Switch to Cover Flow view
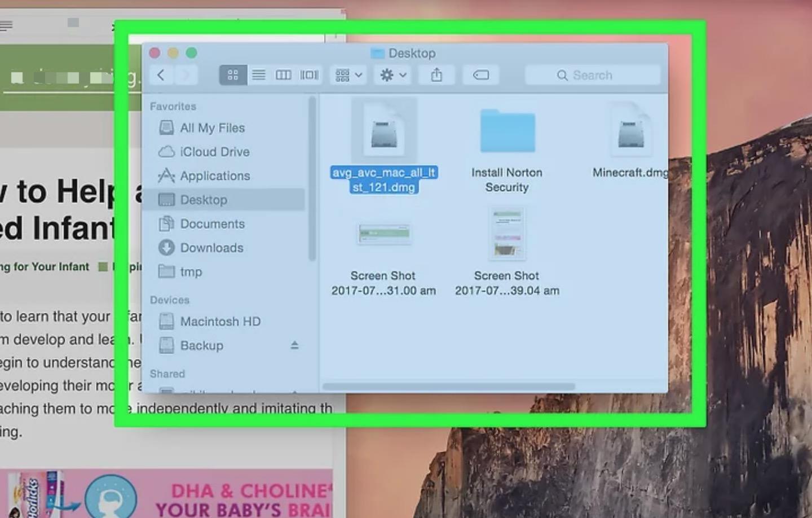 click(309, 75)
